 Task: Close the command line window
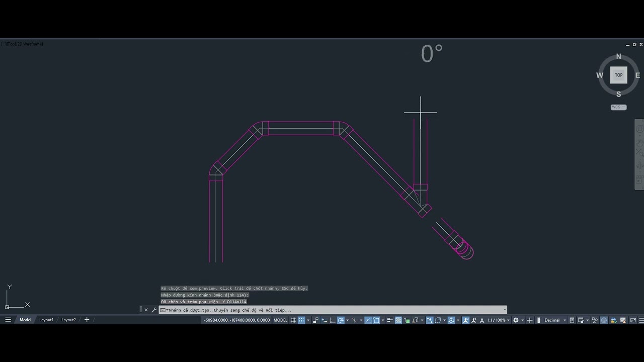(x=146, y=310)
